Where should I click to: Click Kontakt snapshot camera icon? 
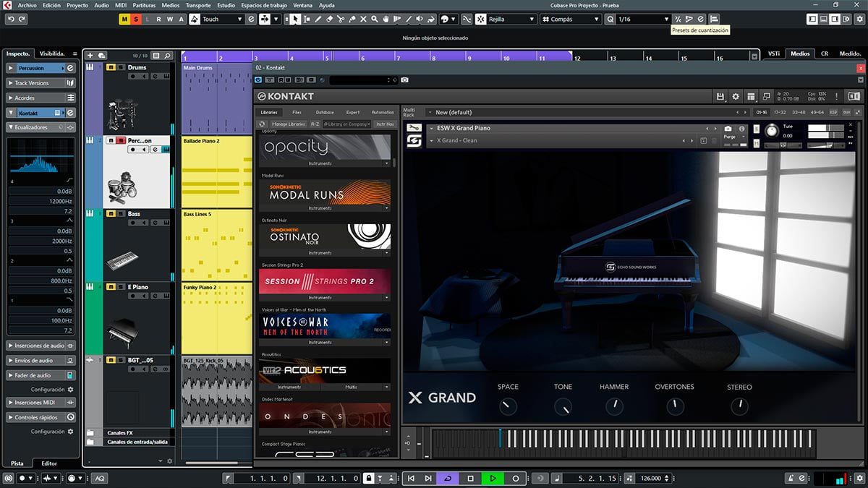[x=728, y=129]
